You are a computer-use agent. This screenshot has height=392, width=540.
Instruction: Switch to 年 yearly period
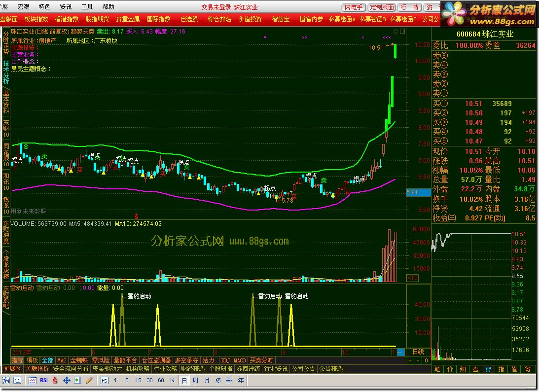(x=241, y=380)
